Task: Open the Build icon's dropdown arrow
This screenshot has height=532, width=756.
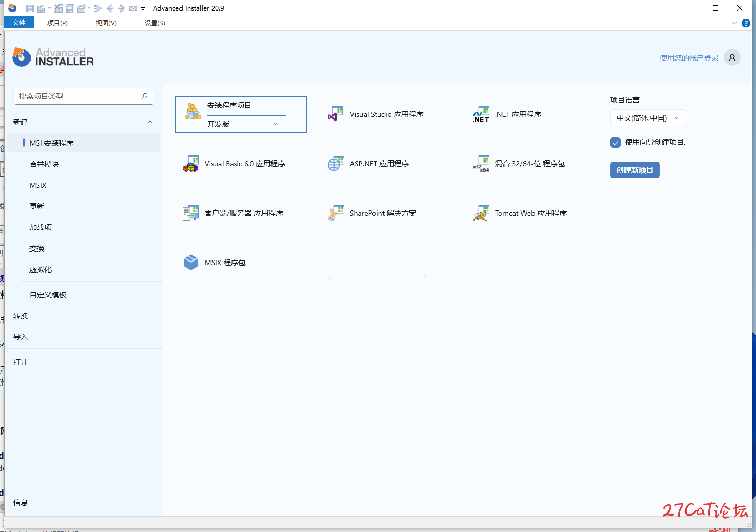Action: [49, 8]
